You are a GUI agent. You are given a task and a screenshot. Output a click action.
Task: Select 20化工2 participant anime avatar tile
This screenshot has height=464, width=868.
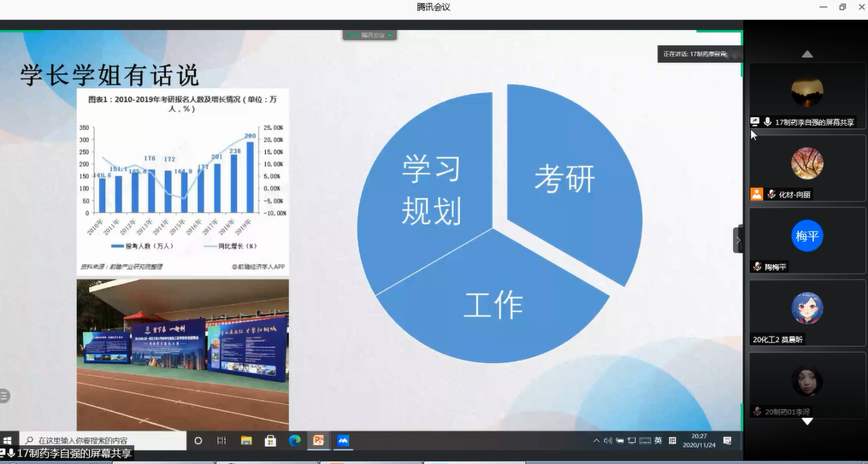point(806,308)
